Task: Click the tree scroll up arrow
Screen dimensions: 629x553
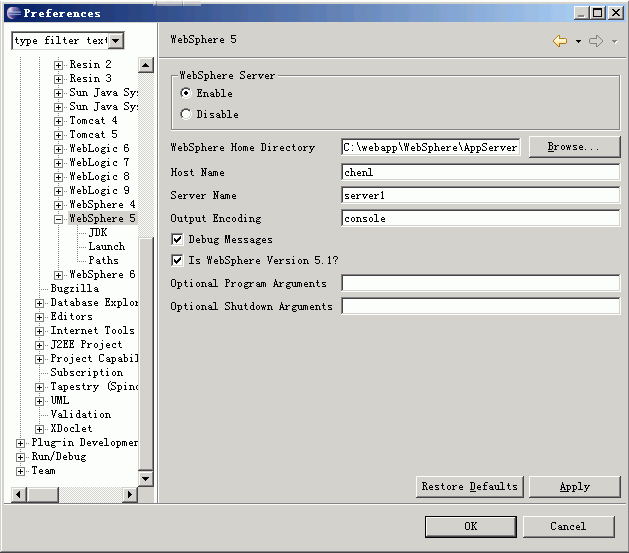Action: [x=146, y=65]
